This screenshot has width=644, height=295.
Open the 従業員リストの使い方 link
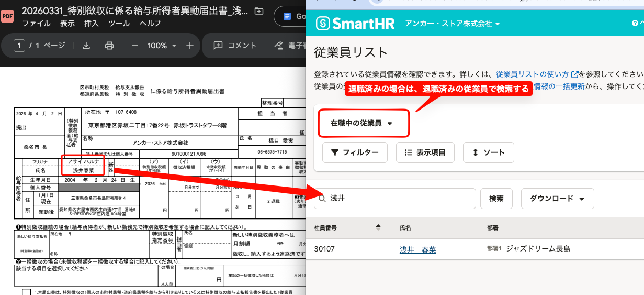[537, 74]
